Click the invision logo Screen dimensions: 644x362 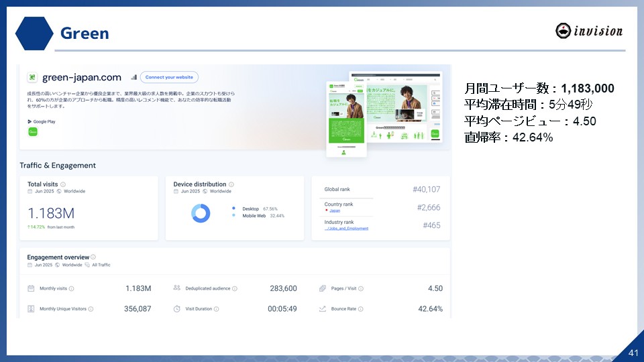click(589, 31)
